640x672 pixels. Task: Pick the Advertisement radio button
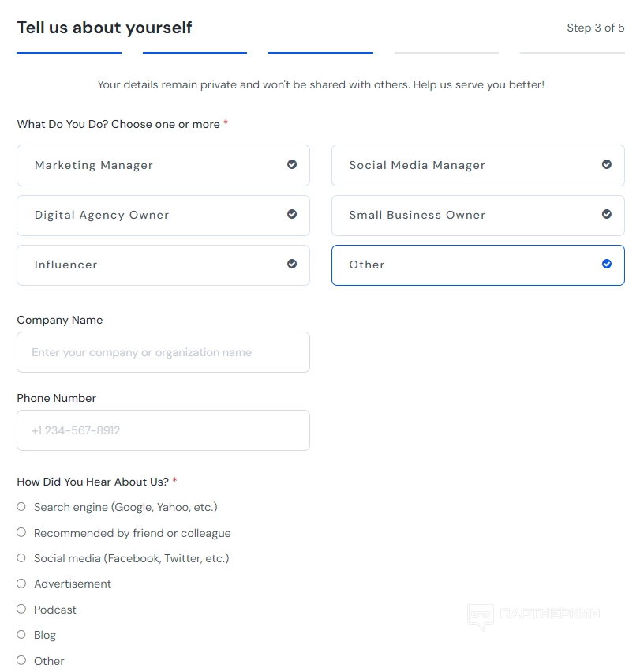pyautogui.click(x=21, y=584)
